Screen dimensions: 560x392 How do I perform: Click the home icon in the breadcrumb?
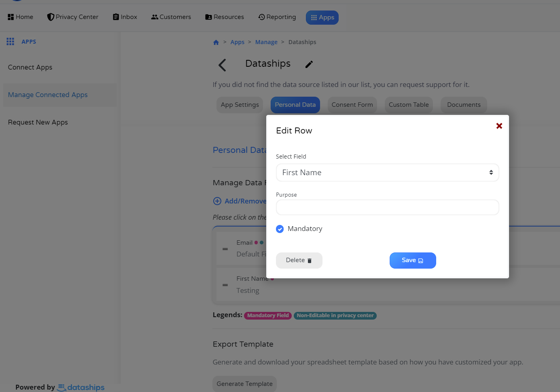tap(216, 42)
